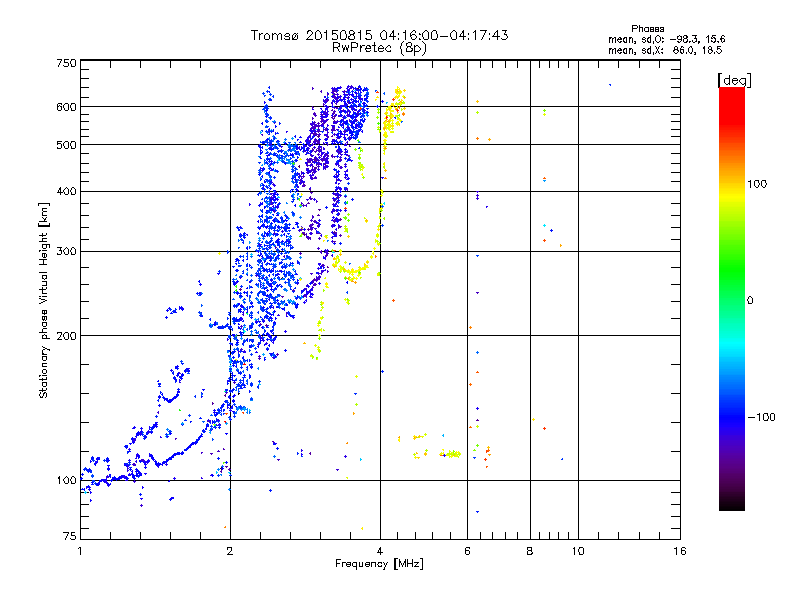Click the 'Phases' header label
Screen dimensions: 800x600
tap(647, 29)
